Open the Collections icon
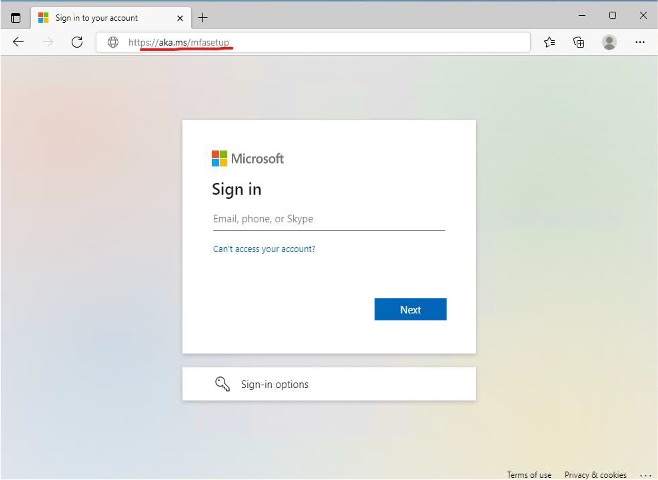 point(578,42)
